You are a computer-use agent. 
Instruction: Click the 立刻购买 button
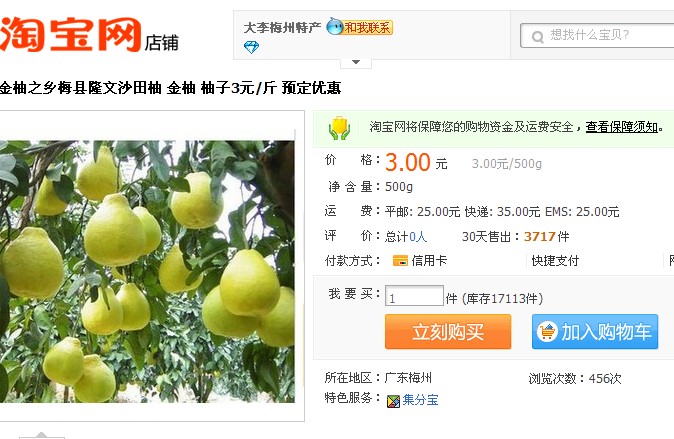click(448, 332)
